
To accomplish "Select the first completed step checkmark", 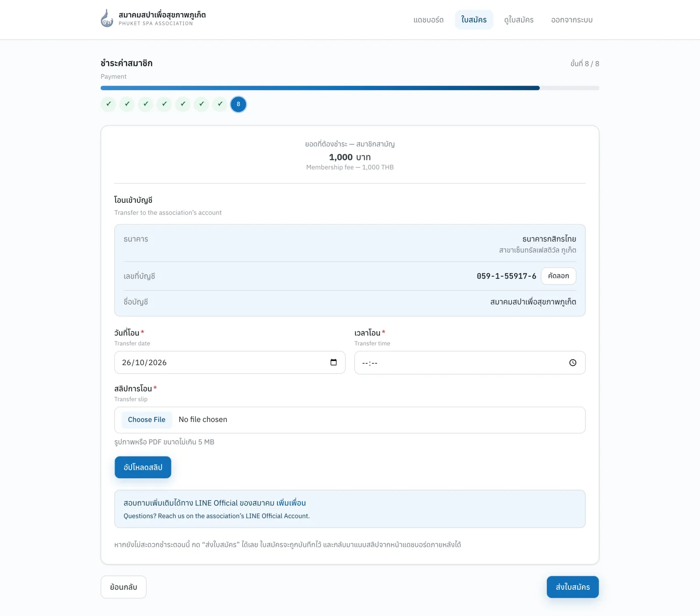I will [108, 104].
